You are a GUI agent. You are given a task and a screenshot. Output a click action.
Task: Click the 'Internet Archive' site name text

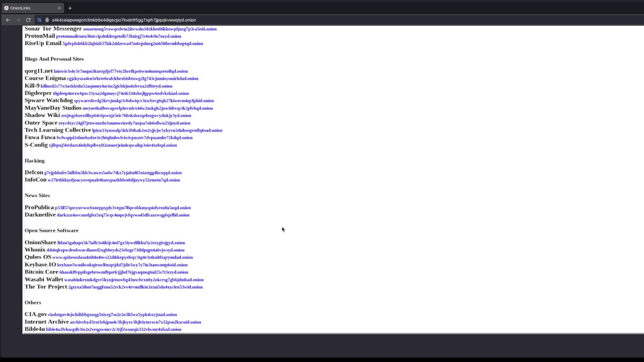pyautogui.click(x=47, y=322)
